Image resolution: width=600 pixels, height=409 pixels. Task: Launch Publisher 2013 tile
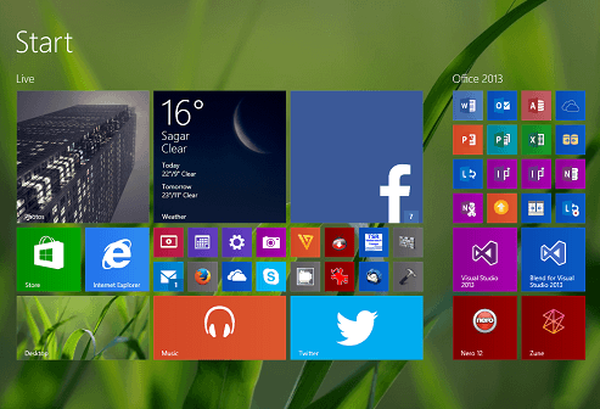coord(502,140)
